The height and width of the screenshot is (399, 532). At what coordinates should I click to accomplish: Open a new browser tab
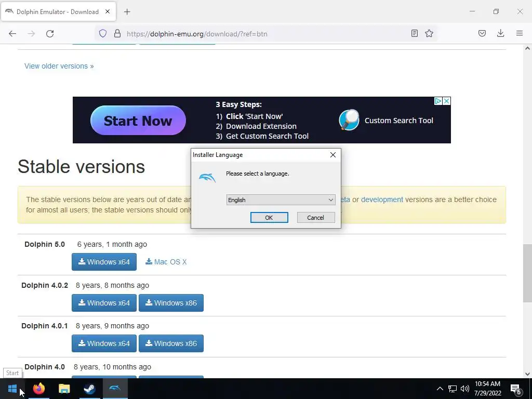(x=127, y=12)
